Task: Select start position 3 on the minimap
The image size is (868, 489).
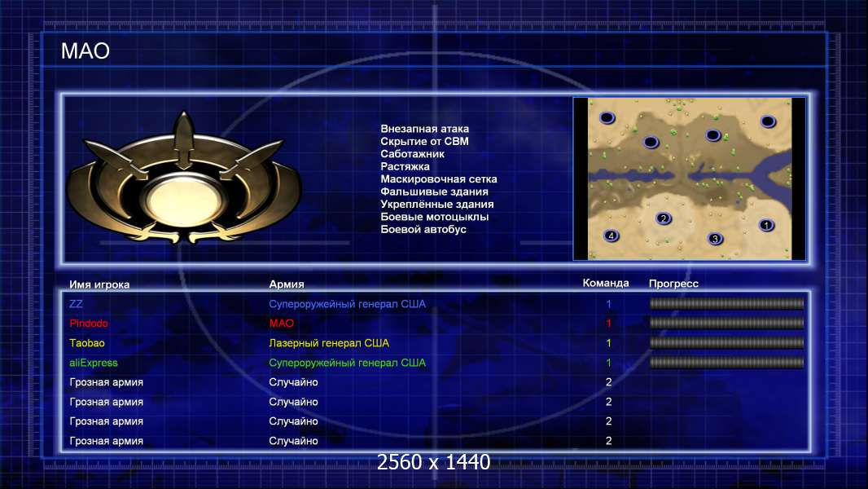Action: (x=715, y=239)
